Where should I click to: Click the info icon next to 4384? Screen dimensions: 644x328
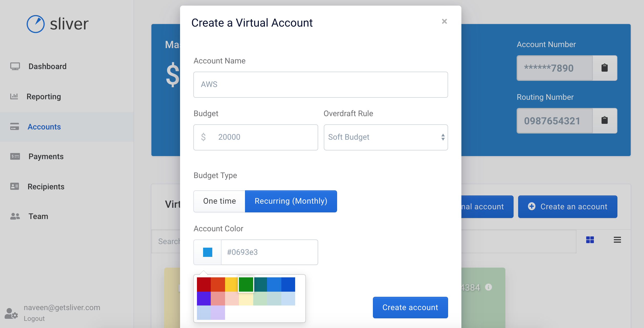pos(488,287)
